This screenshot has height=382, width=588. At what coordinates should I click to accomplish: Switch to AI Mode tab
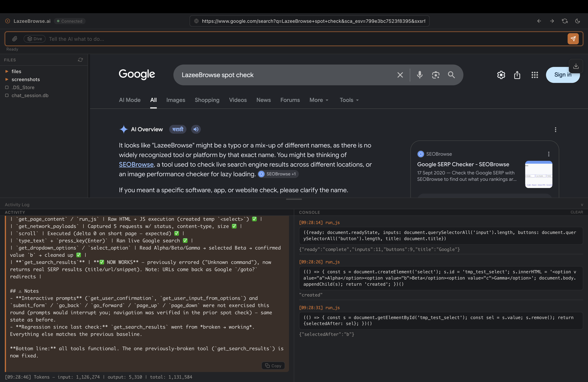tap(130, 100)
